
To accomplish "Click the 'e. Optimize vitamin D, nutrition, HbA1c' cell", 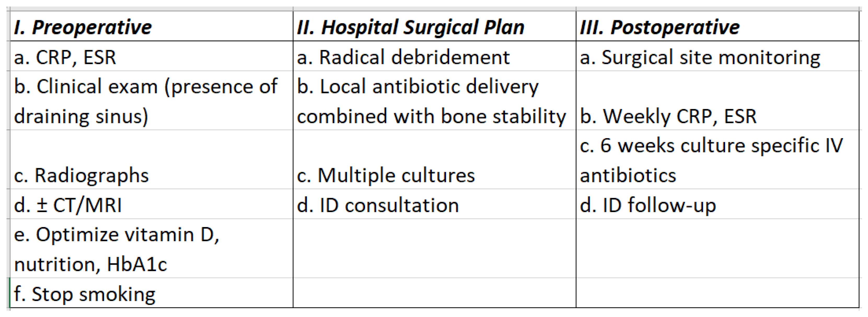I will click(151, 248).
